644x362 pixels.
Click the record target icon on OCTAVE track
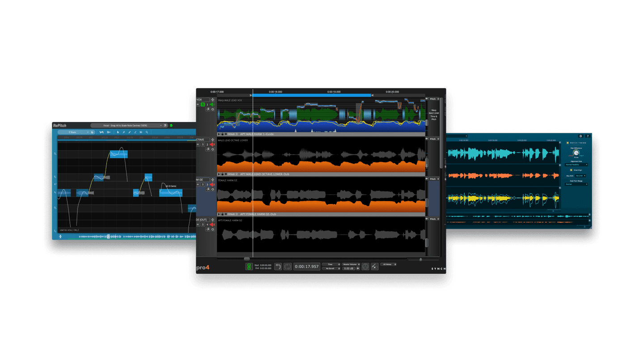click(x=213, y=149)
